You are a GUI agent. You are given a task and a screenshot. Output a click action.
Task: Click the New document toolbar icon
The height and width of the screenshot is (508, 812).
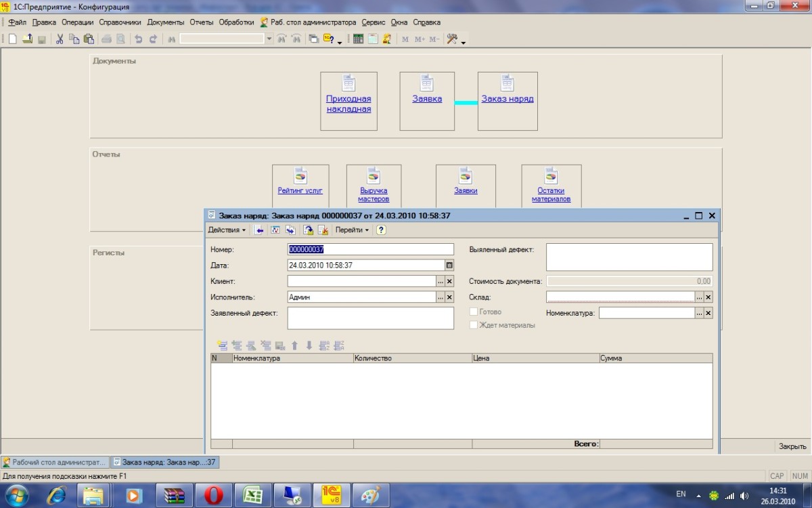pos(12,39)
